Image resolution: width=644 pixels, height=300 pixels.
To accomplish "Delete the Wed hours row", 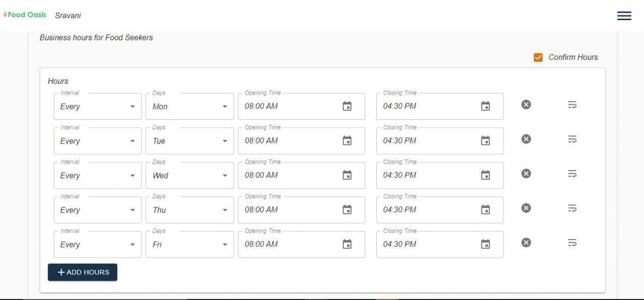I will click(526, 174).
